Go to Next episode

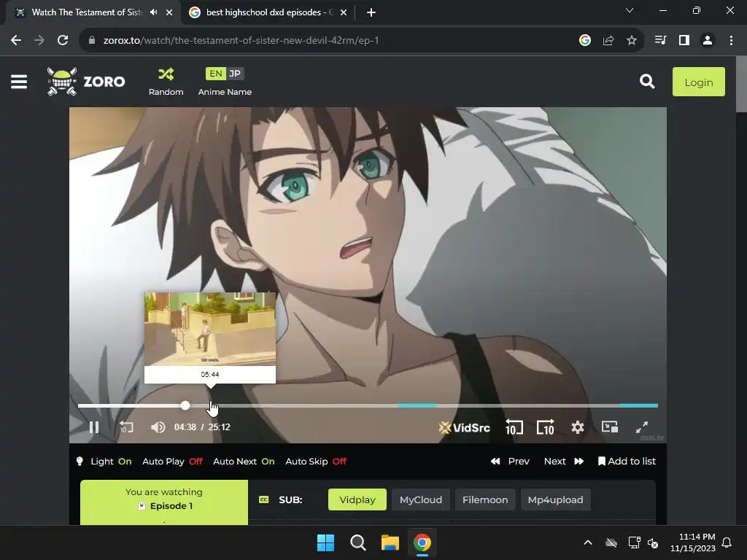coord(564,462)
